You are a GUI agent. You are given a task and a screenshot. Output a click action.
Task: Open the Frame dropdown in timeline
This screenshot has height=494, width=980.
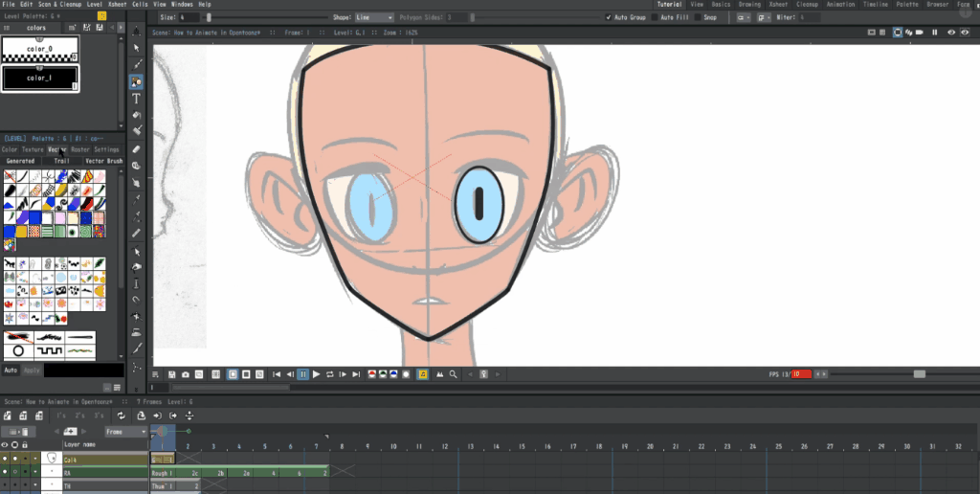125,432
